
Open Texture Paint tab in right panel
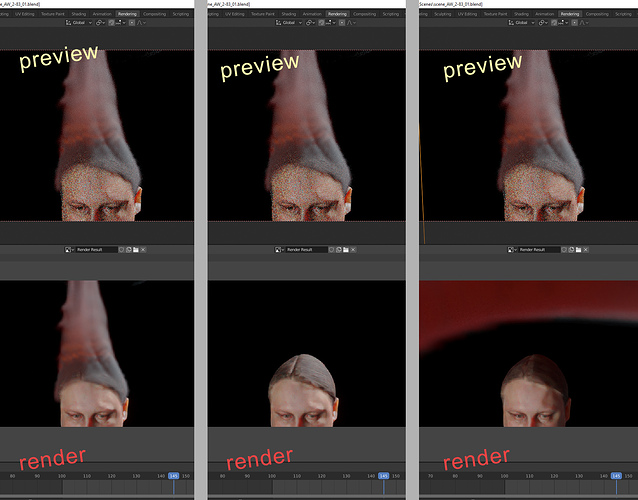coord(496,14)
